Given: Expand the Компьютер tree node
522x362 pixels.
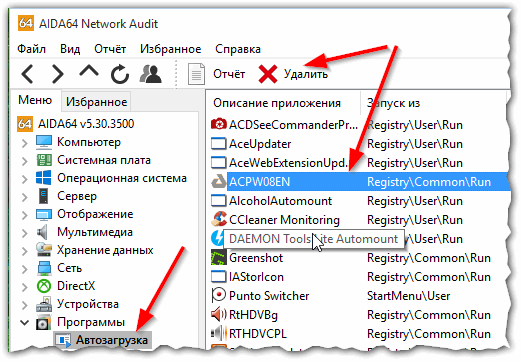Looking at the screenshot, I should pyautogui.click(x=24, y=143).
